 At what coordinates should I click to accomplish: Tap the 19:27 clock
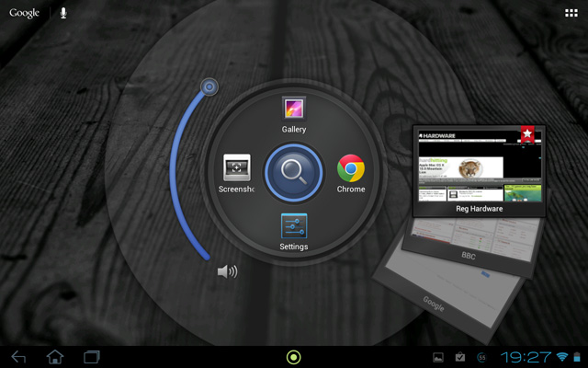526,357
